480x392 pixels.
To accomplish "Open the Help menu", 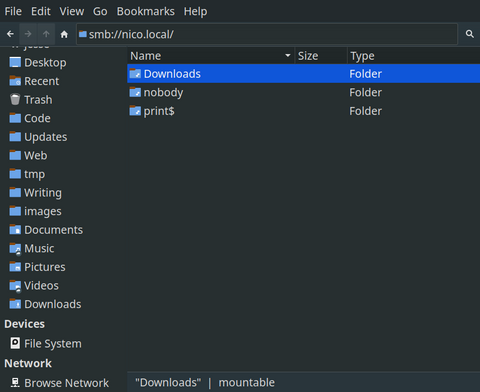I will (195, 11).
